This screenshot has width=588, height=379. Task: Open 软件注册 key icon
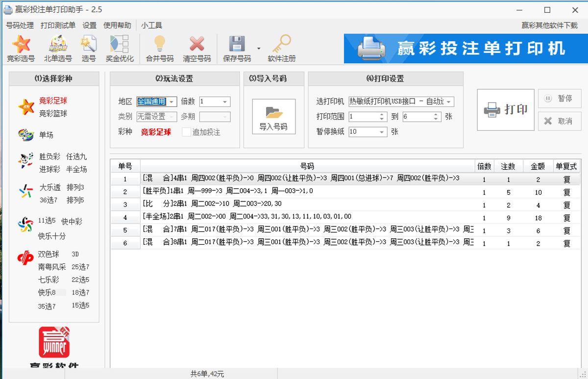tap(282, 44)
